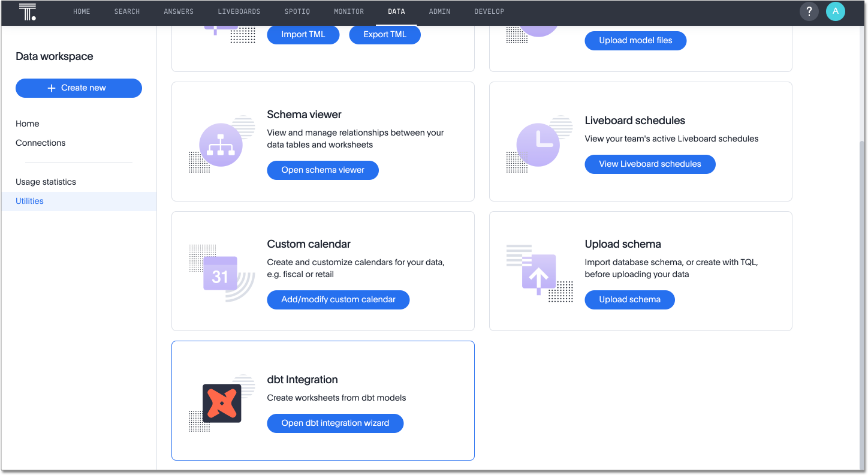The image size is (868, 475).
Task: Click the ThoughtSpot logo icon
Action: (28, 12)
